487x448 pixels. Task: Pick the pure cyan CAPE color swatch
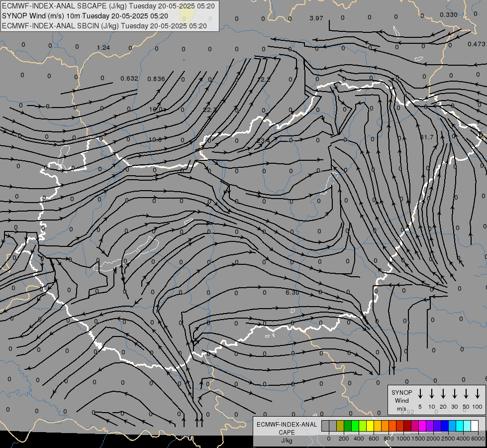[459, 426]
